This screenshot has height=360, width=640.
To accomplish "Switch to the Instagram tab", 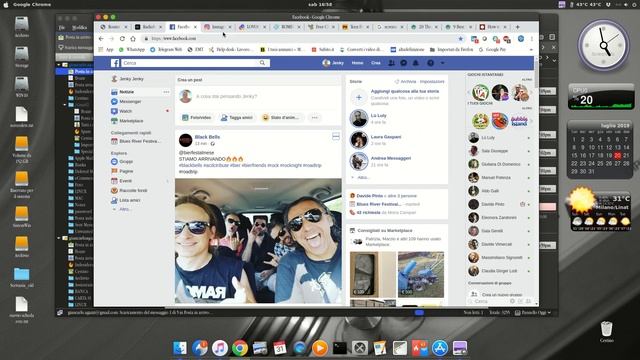I will point(218,27).
